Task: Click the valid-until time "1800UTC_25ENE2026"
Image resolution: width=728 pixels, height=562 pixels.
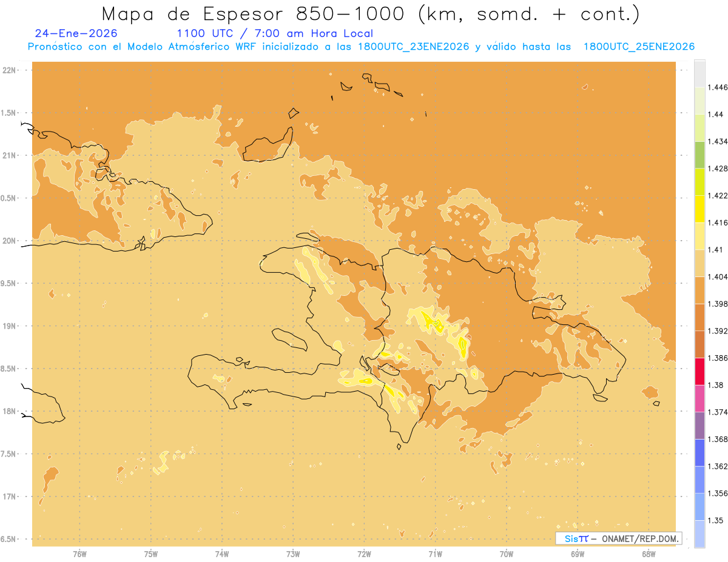Action: pyautogui.click(x=638, y=47)
